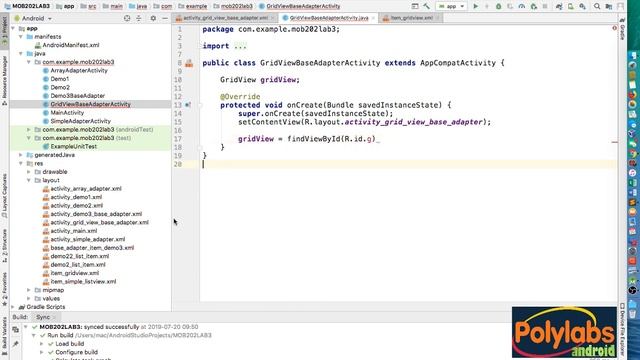Toggle the Favorites side tab
The image size is (640, 360).
4,288
